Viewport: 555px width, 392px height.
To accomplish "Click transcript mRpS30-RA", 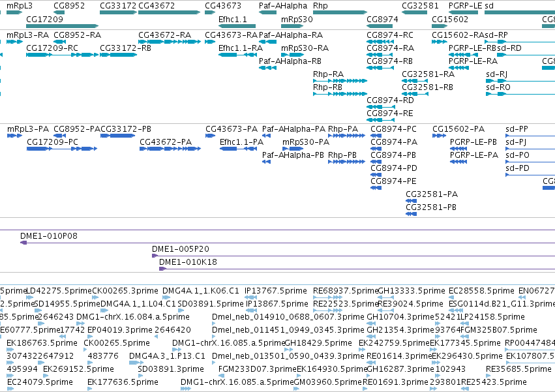I will [305, 48].
